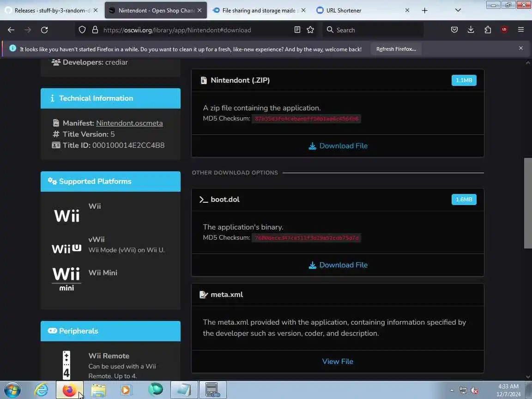Close the URL Shortener tab
Image resolution: width=532 pixels, height=399 pixels.
point(407,11)
